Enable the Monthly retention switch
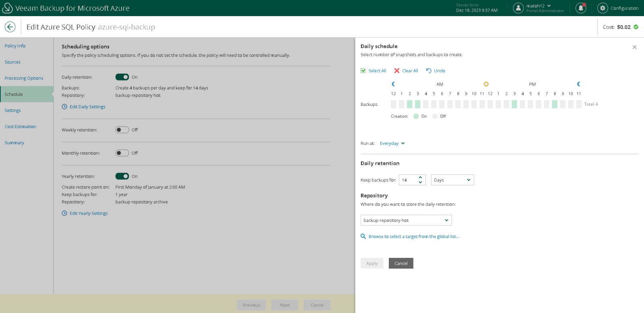This screenshot has height=313, width=644. click(x=122, y=153)
